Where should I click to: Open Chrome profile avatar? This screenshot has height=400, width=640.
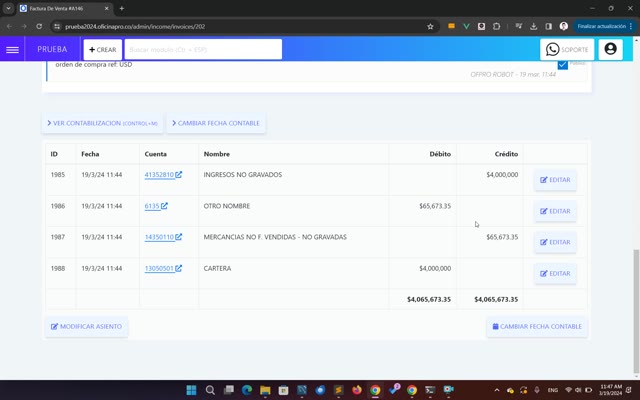point(564,26)
